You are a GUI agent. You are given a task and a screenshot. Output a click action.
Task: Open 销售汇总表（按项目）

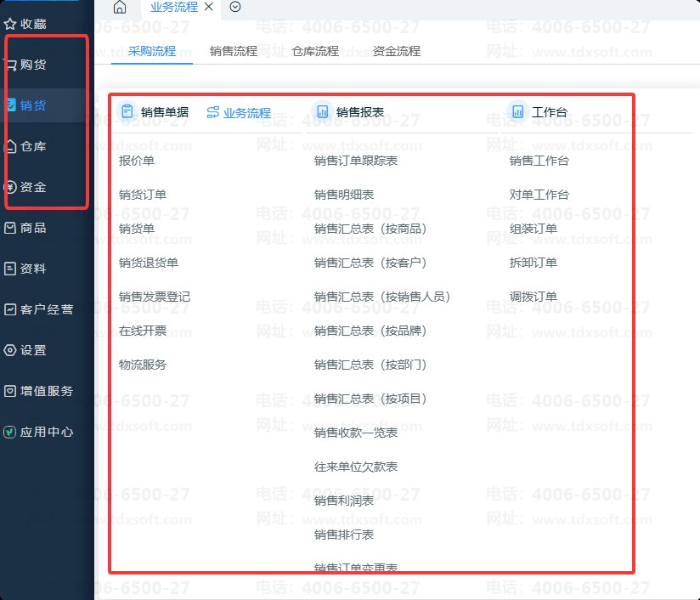(x=370, y=399)
